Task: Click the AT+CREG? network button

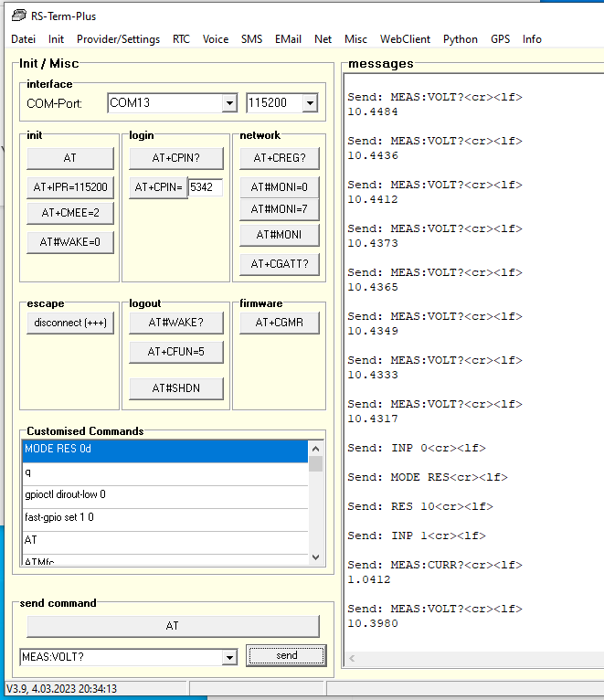Action: click(279, 158)
